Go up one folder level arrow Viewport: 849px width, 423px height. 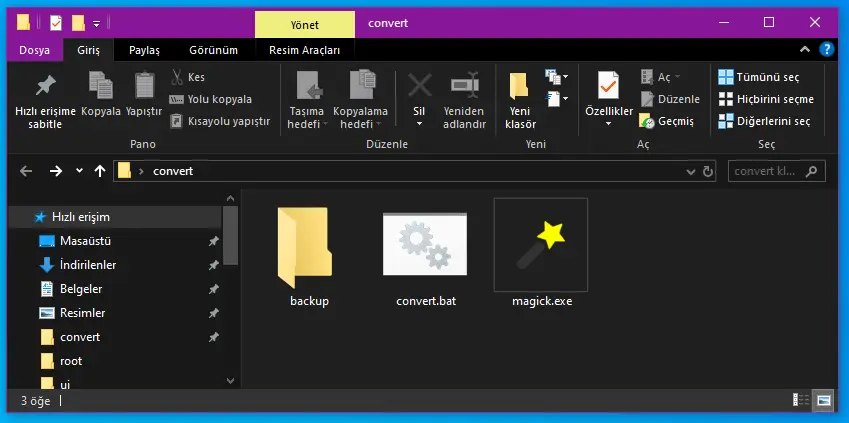(x=100, y=171)
